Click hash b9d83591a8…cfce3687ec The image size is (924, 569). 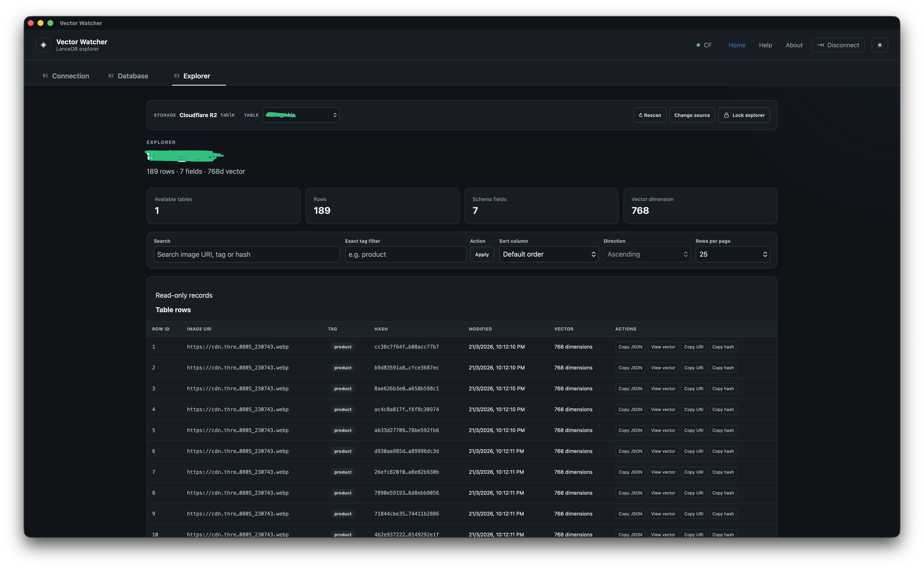tap(406, 368)
